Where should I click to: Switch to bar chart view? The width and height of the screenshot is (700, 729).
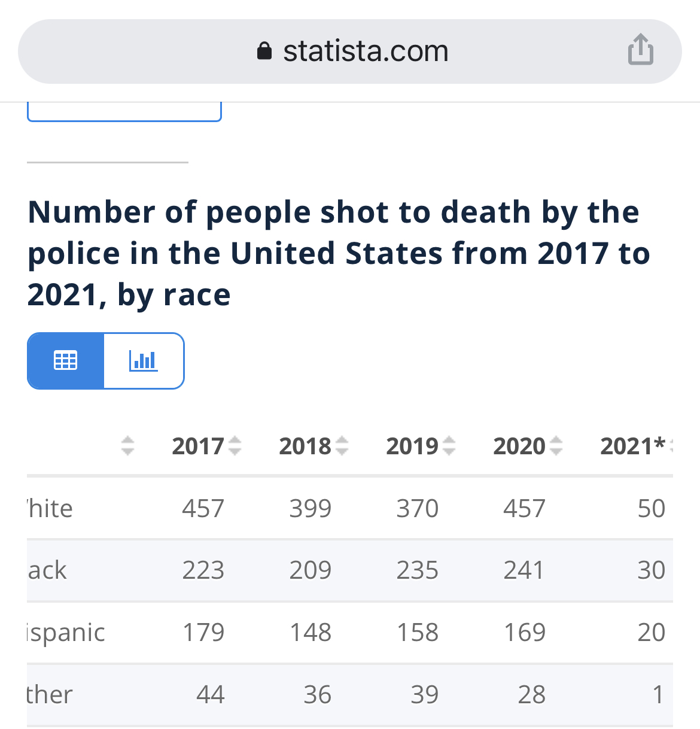tap(144, 360)
